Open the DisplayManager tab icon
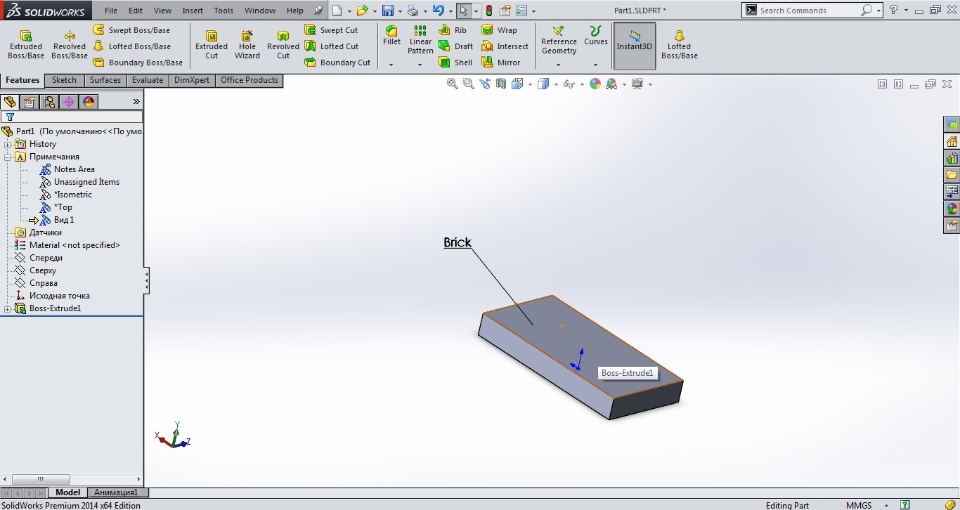Image resolution: width=960 pixels, height=510 pixels. pos(88,102)
